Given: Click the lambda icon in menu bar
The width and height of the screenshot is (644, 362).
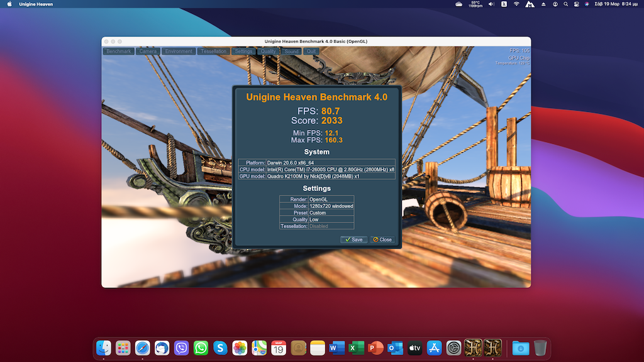Looking at the screenshot, I should tap(504, 4).
